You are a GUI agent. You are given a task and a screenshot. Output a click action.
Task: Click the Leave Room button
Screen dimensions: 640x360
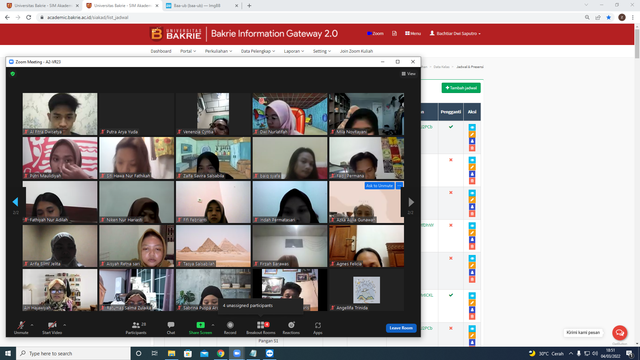[401, 328]
